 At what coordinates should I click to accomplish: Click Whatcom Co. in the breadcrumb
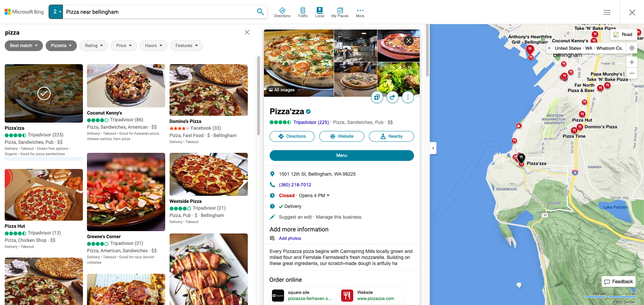click(x=609, y=48)
